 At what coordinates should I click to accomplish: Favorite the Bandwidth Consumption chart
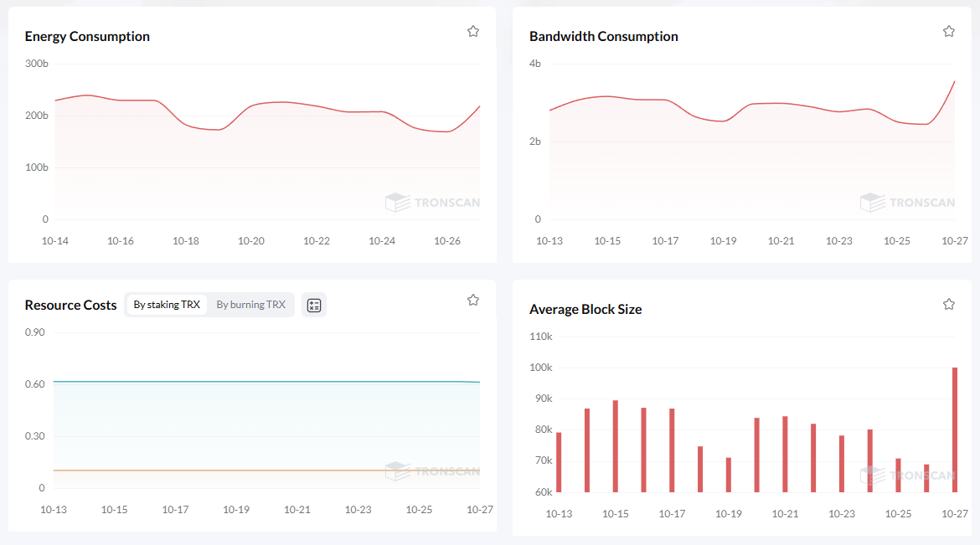[949, 31]
